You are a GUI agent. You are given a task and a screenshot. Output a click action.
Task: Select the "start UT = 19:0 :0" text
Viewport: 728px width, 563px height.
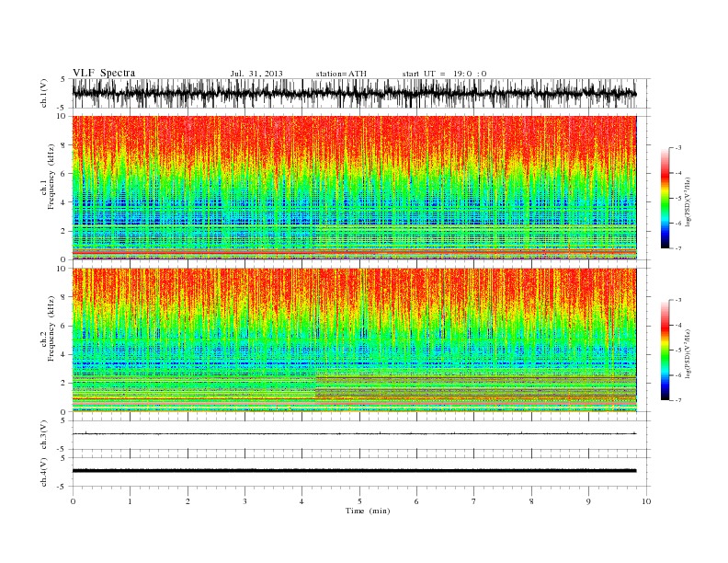pyautogui.click(x=444, y=74)
